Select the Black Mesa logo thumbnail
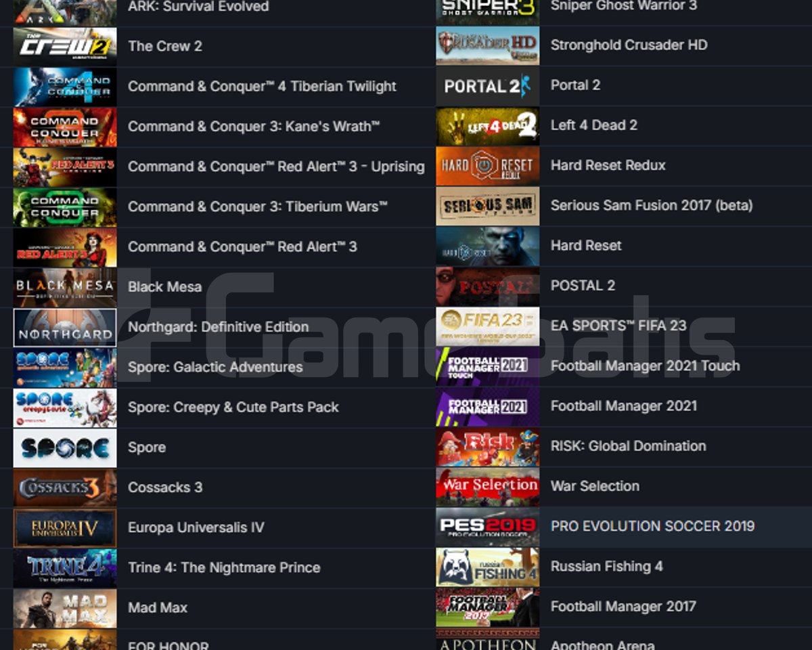812x650 pixels. tap(65, 287)
